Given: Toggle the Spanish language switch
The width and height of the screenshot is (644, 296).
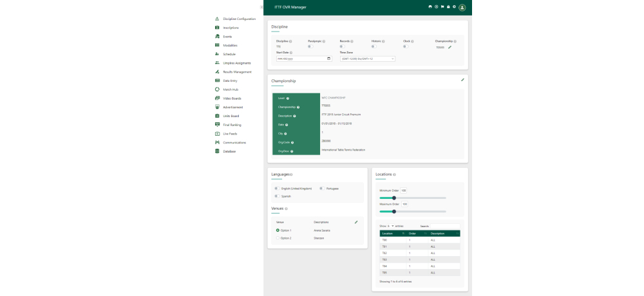Looking at the screenshot, I should 276,196.
